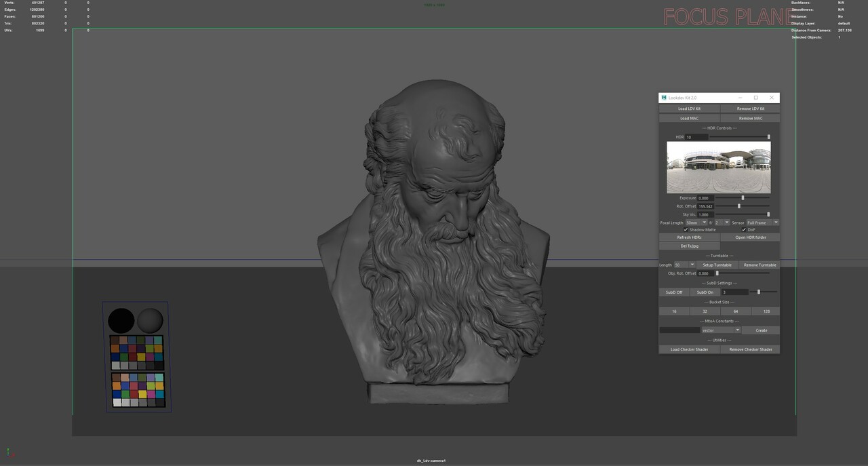Disable the DoF checkbox

point(744,230)
